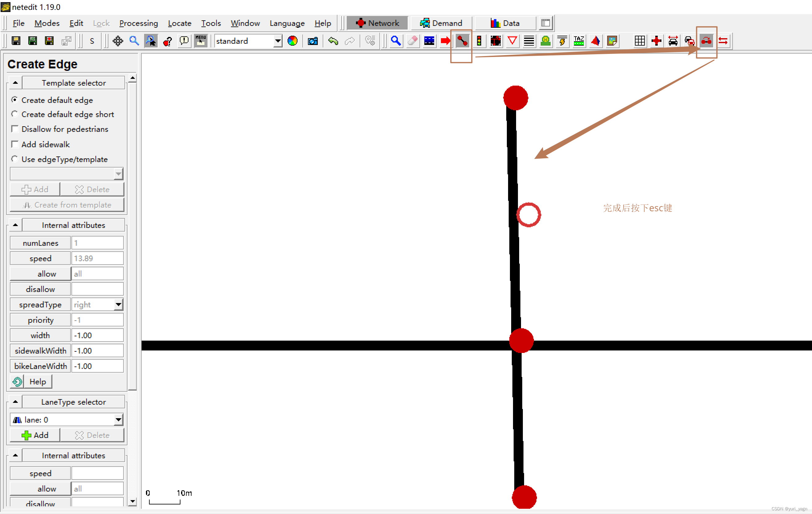Open the color wheel view settings
Viewport: 812px width, 514px height.
click(x=292, y=41)
